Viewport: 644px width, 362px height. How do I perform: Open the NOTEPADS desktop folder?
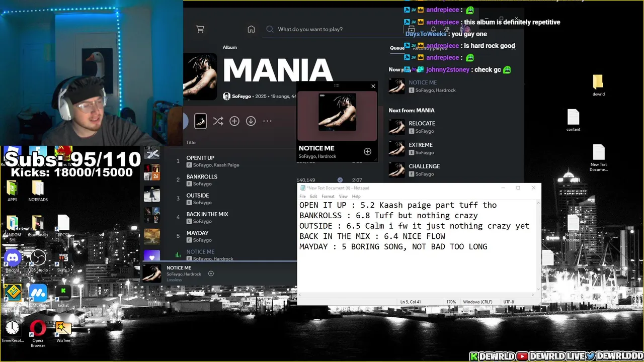(x=38, y=191)
